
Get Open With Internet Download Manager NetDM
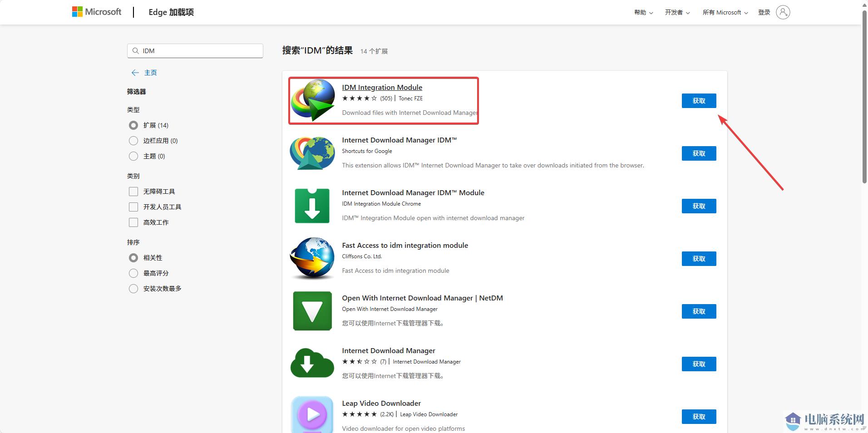point(699,311)
